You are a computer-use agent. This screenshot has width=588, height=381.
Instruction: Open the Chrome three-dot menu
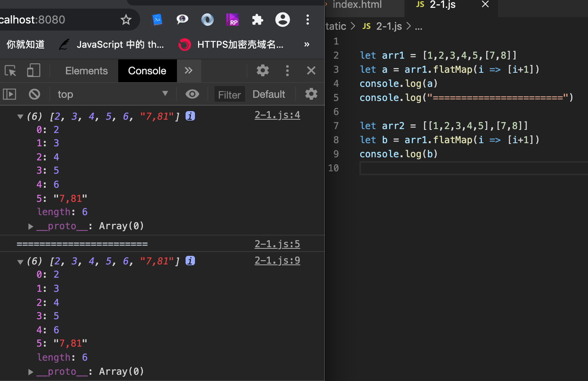click(x=308, y=20)
